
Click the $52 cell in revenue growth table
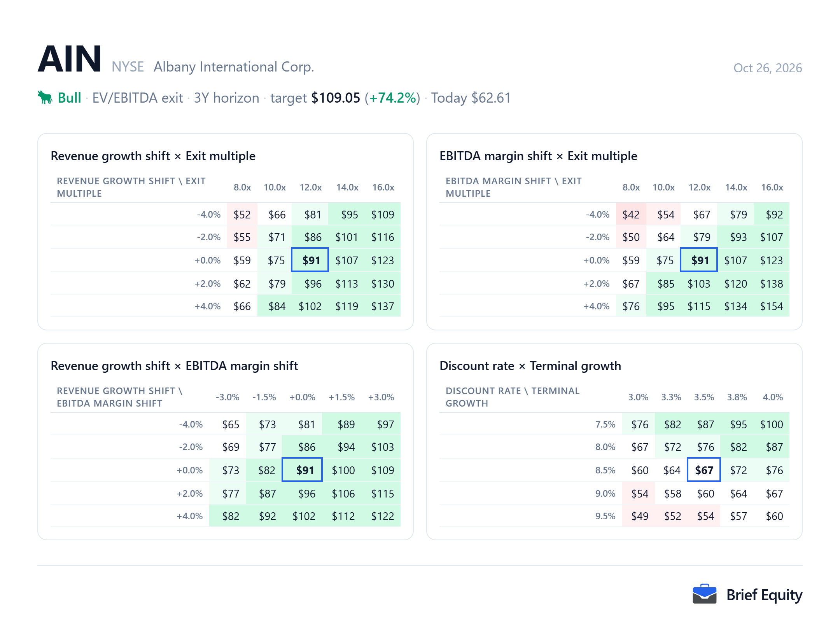pyautogui.click(x=242, y=214)
